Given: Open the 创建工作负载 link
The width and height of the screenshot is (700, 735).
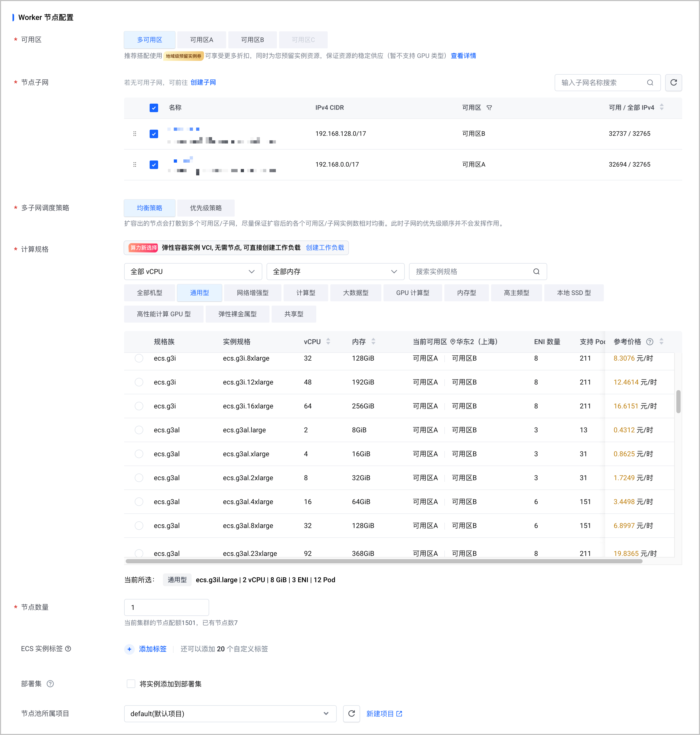Looking at the screenshot, I should [325, 248].
